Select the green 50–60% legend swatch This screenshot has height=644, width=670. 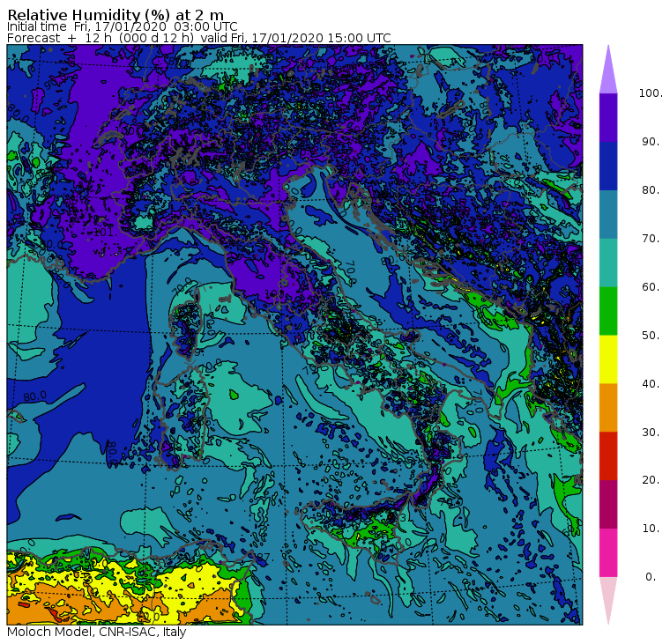pos(608,311)
